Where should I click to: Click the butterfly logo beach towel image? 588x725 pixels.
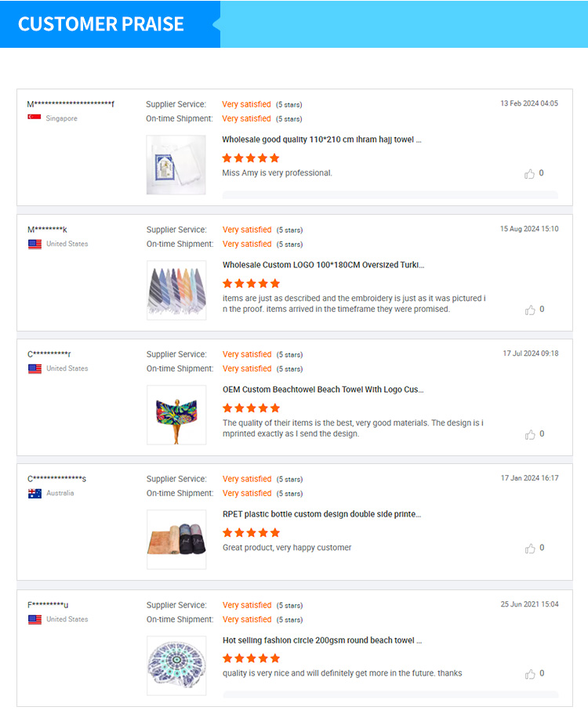click(176, 415)
